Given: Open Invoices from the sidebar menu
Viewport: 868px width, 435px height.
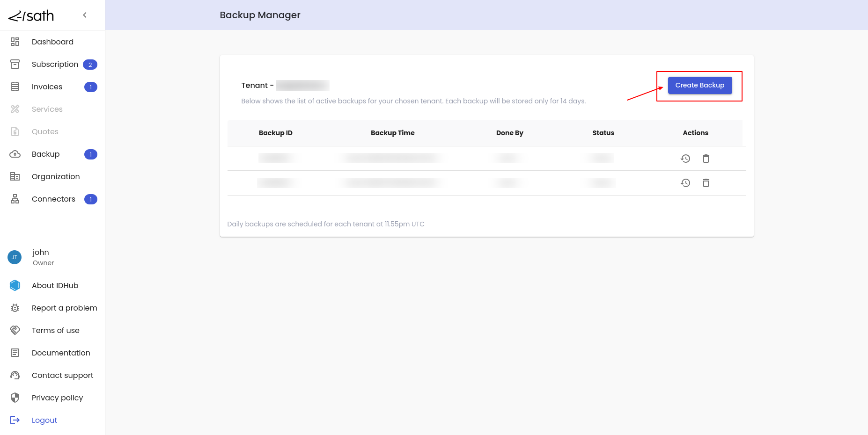Looking at the screenshot, I should coord(47,87).
